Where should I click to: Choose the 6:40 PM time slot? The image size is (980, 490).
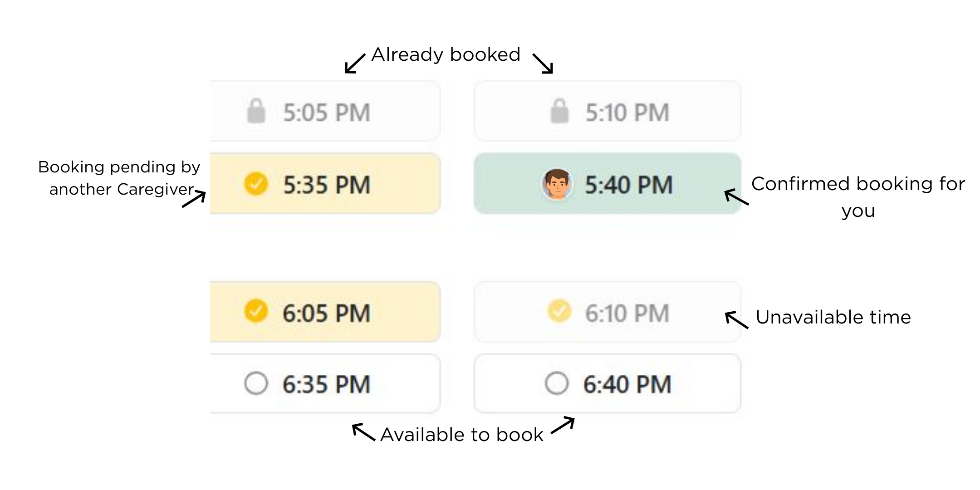pos(608,384)
